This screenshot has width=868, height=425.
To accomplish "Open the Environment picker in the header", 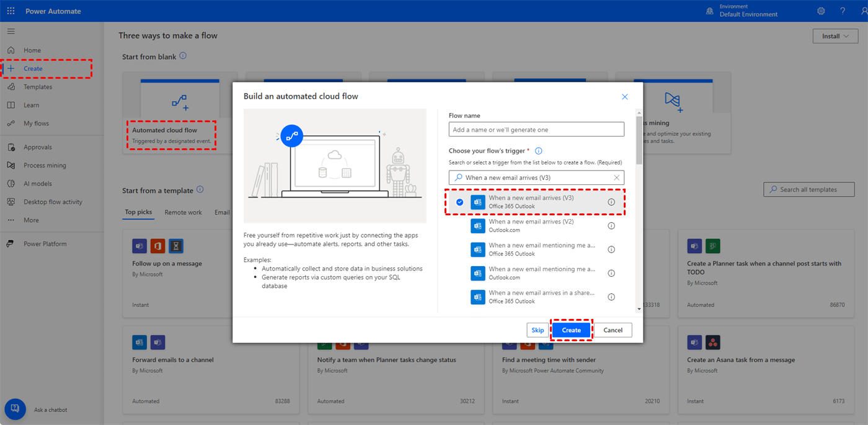I will pos(742,11).
